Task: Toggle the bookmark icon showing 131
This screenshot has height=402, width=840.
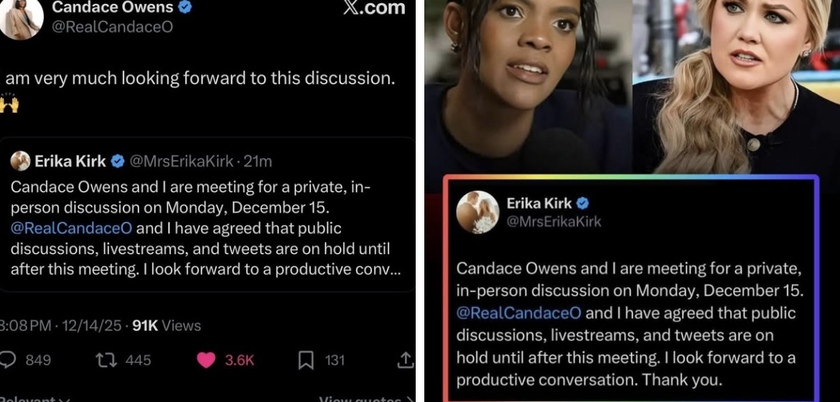Action: (x=305, y=360)
